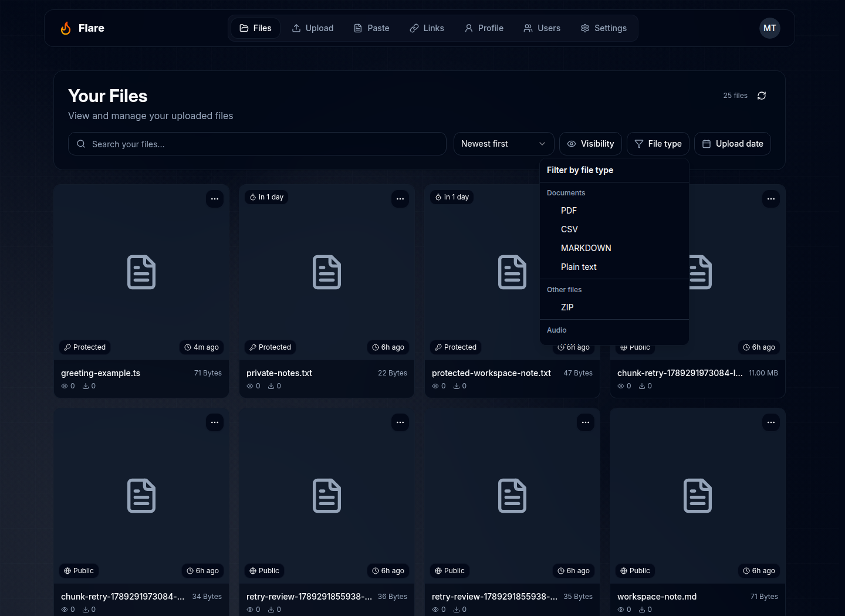
Task: Open the Visibility filter
Action: click(x=590, y=144)
